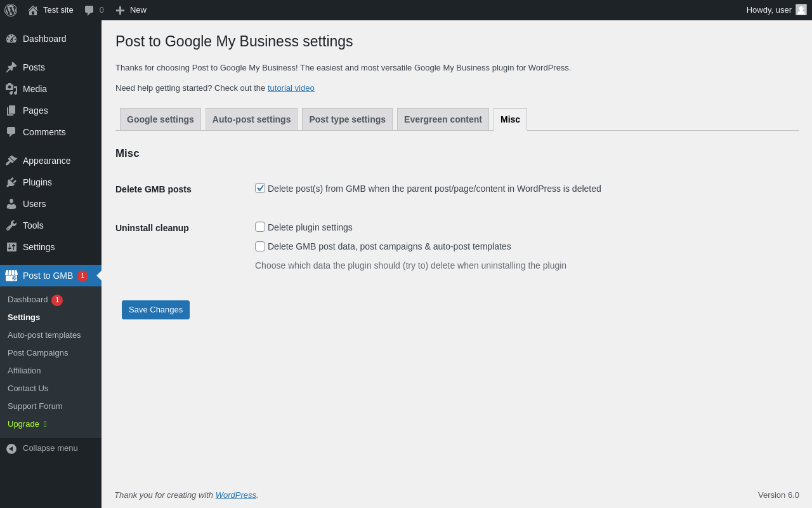812x508 pixels.
Task: Check Delete GMB post data checkbox
Action: pyautogui.click(x=260, y=246)
